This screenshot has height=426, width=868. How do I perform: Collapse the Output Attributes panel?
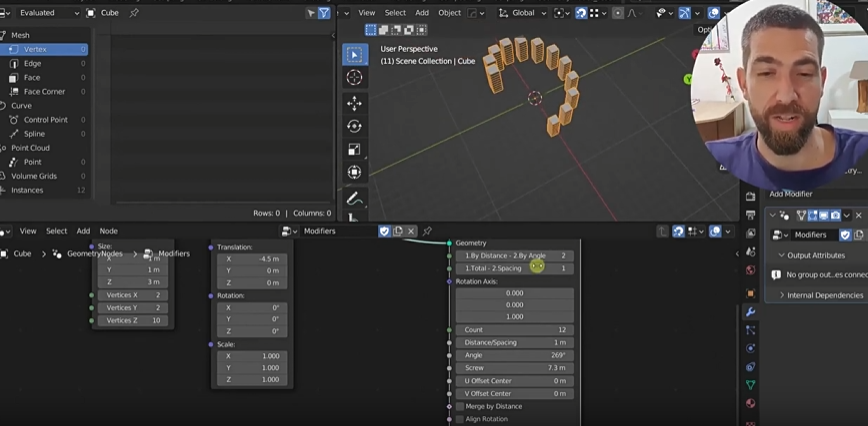pyautogui.click(x=815, y=255)
